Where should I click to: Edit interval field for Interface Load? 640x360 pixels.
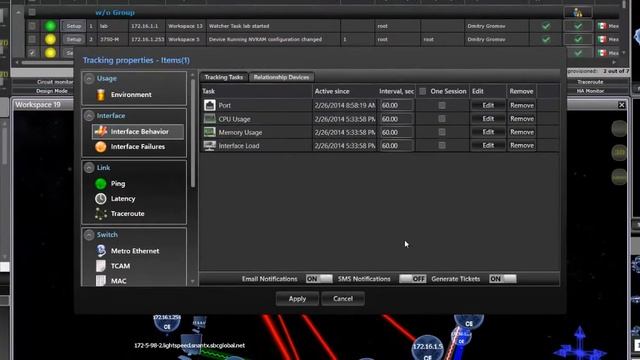click(x=396, y=146)
